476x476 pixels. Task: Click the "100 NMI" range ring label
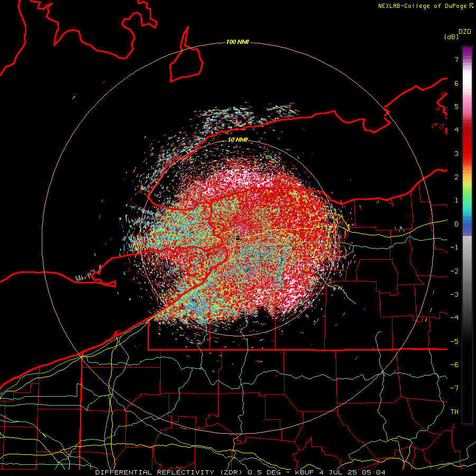tap(237, 42)
